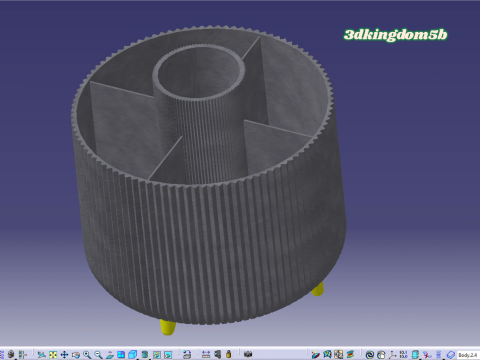
Task: Toggle Swap Visible Space icon
Action: click(x=168, y=354)
